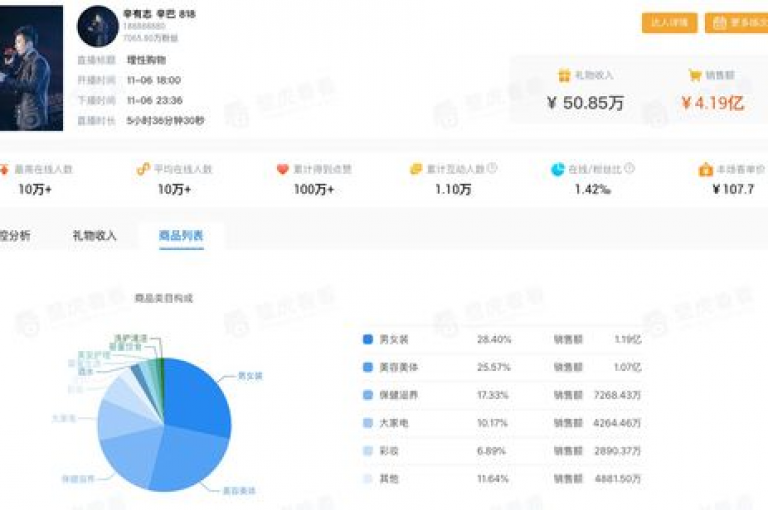Click the 2890.37万 sales figure
The height and width of the screenshot is (510, 768).
(618, 451)
